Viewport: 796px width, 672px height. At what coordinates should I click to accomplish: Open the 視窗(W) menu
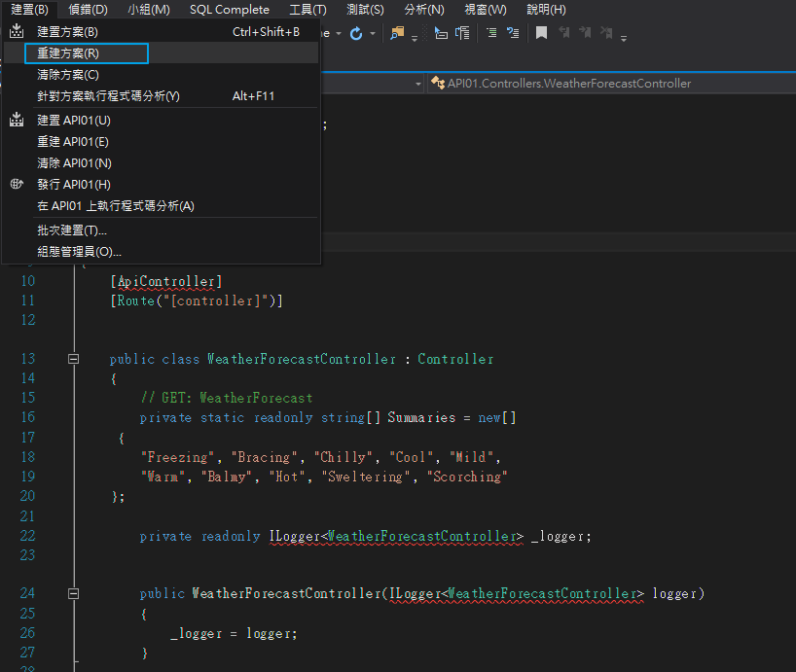point(486,10)
